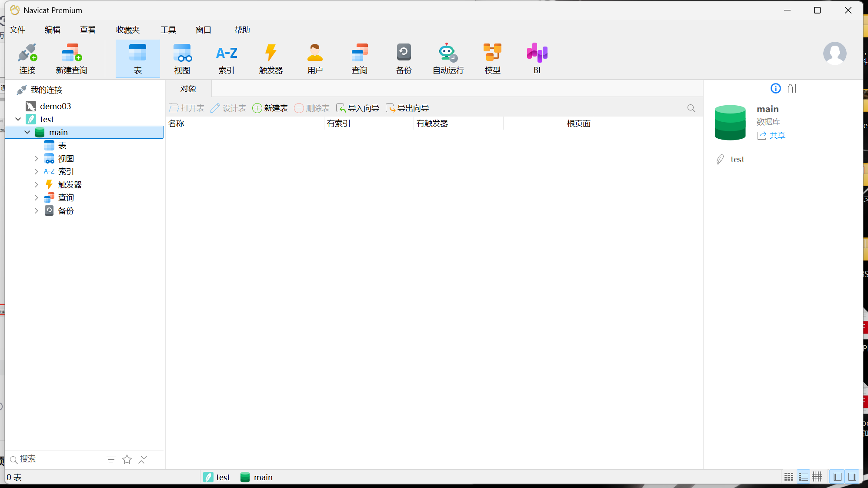Open the Automation robot icon
This screenshot has height=488, width=868.
click(448, 58)
